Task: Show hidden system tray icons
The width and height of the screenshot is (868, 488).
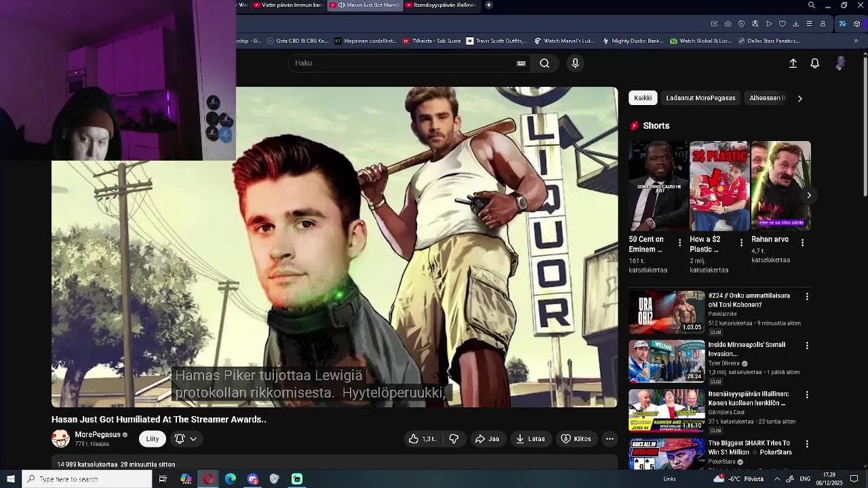Action: (x=777, y=479)
